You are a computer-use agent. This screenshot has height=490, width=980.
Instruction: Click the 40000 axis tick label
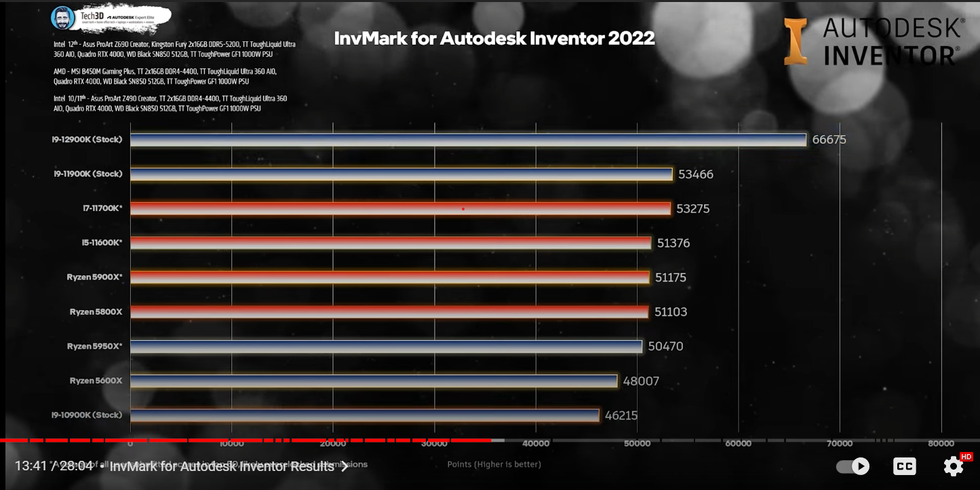[x=536, y=444]
